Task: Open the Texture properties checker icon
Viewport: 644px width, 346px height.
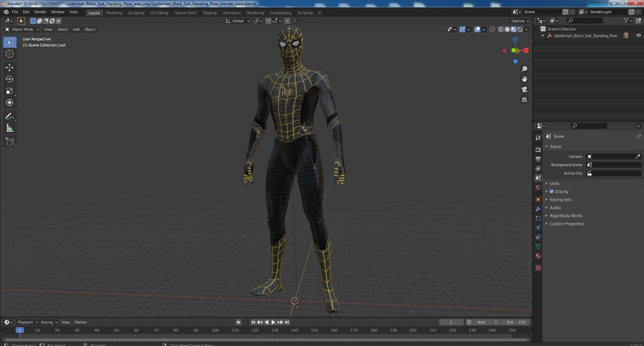Action: click(x=538, y=268)
